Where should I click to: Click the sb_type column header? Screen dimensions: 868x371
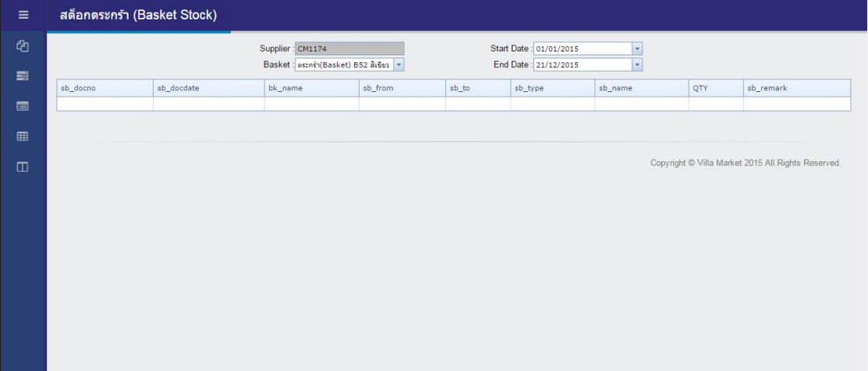(x=552, y=88)
